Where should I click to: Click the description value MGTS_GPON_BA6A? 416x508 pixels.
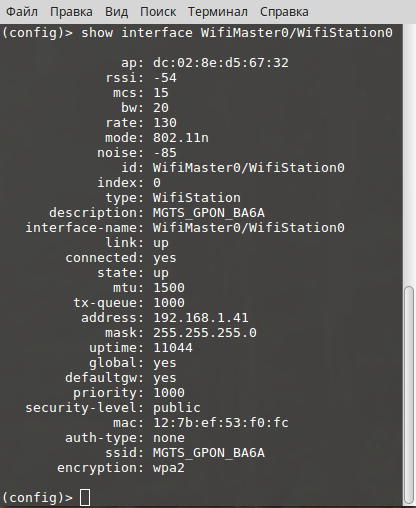click(209, 213)
